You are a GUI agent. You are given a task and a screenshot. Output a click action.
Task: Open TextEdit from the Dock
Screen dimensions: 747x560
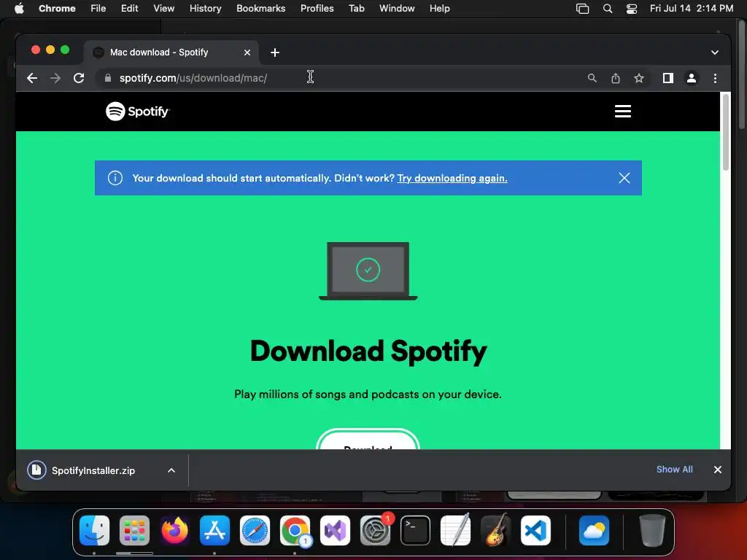coord(455,531)
